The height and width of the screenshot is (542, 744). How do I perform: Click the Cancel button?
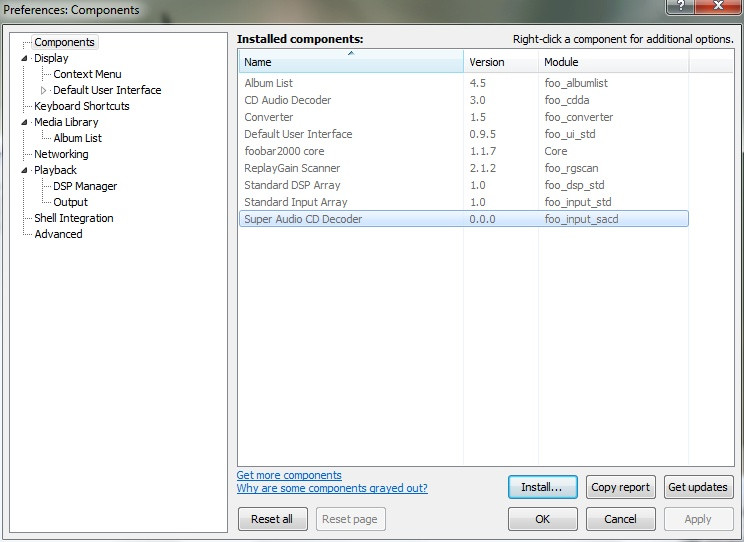pos(621,519)
